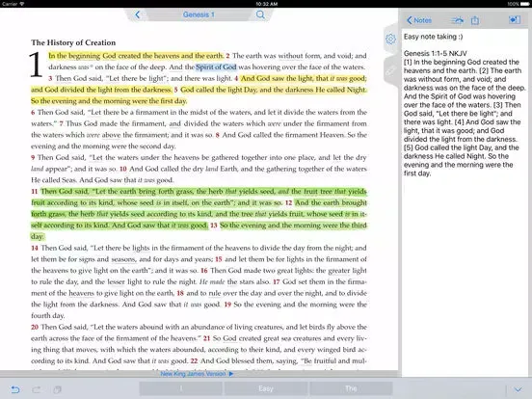Tap red verse number 15
This screenshot has width=532, height=399.
coord(219,259)
